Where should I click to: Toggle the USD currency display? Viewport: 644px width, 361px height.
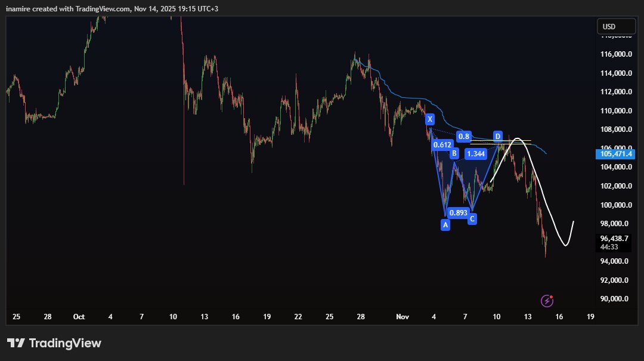tap(616, 26)
